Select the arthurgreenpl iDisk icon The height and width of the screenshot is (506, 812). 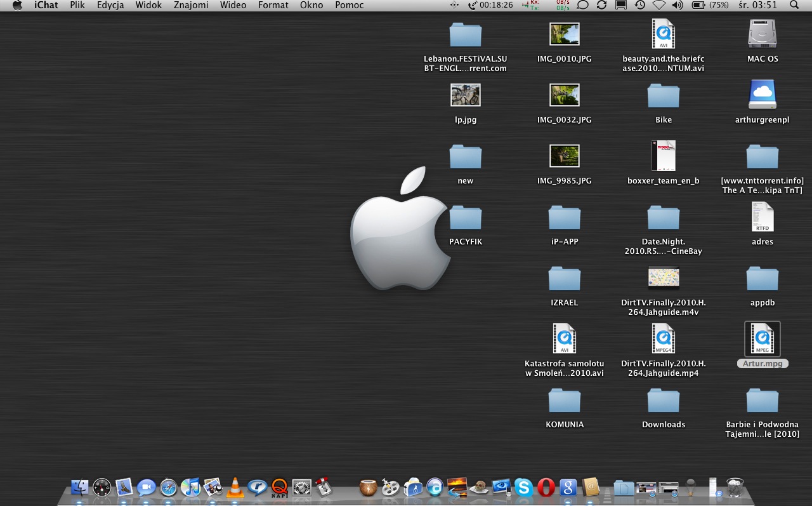point(763,95)
